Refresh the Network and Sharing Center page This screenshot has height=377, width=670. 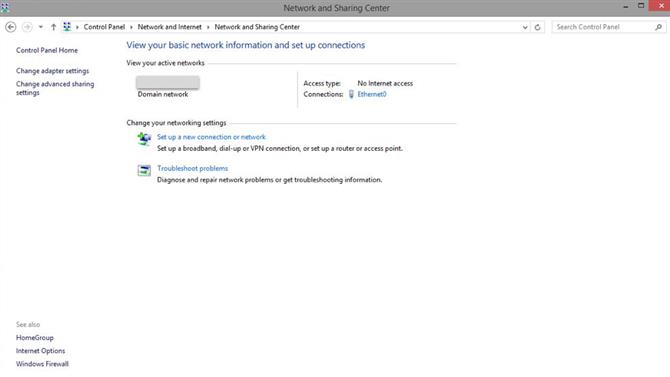pyautogui.click(x=538, y=27)
